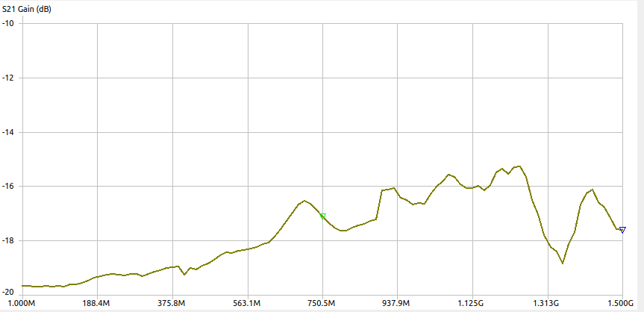Click the green triangle marker on the trace
Viewport: 644px width, 312px height.
[322, 216]
